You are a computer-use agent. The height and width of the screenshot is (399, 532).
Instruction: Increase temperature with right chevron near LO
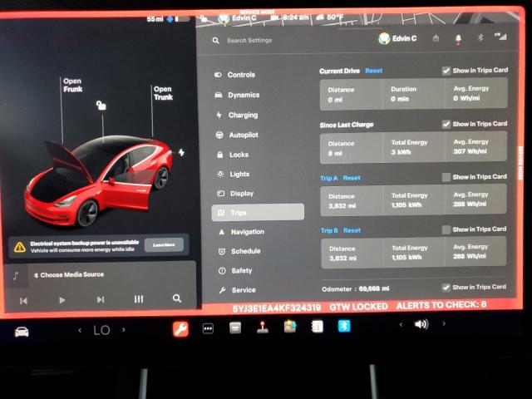tap(124, 329)
